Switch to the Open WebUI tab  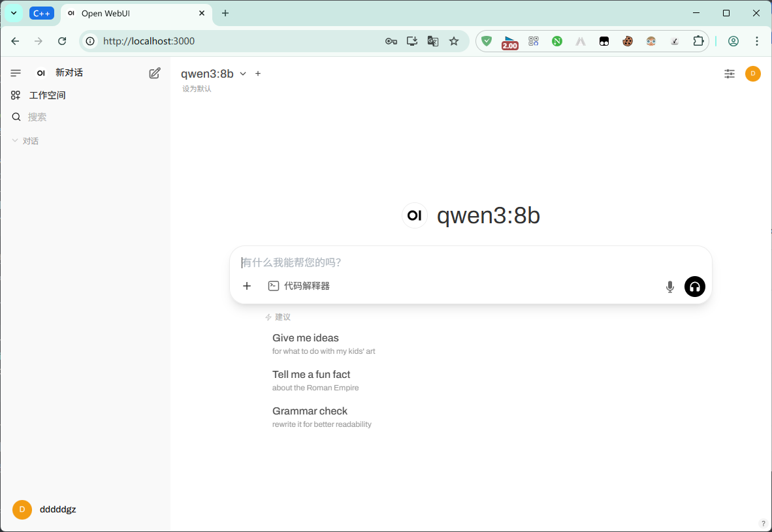(137, 13)
